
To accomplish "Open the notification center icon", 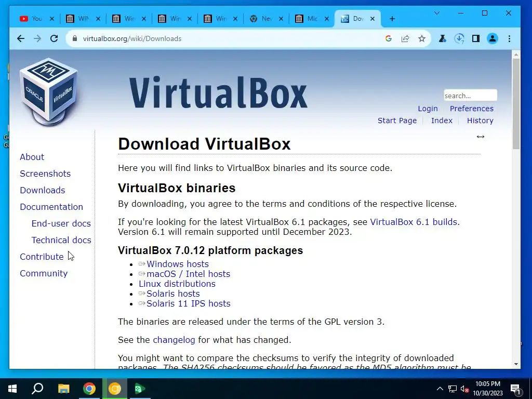I will 516,390.
